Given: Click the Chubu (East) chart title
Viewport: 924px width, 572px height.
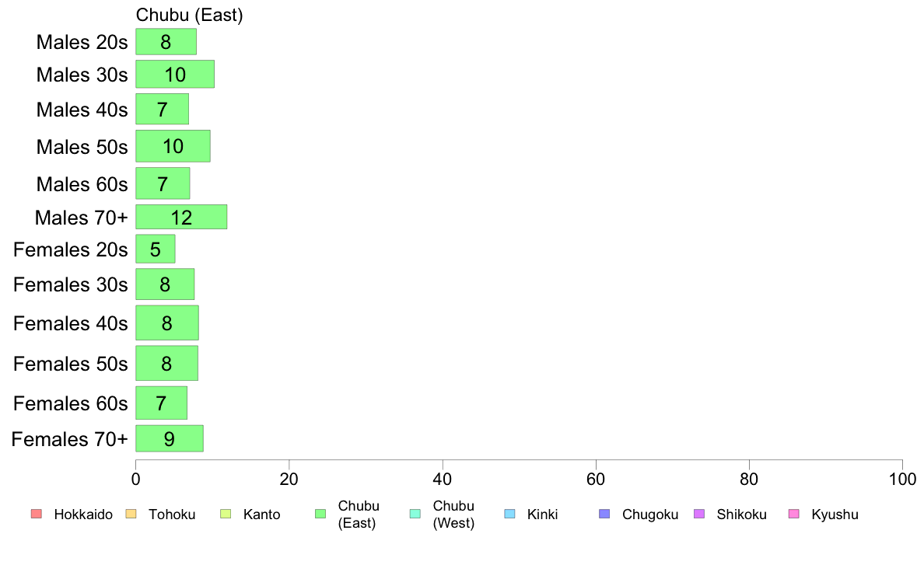Looking at the screenshot, I should coord(189,15).
